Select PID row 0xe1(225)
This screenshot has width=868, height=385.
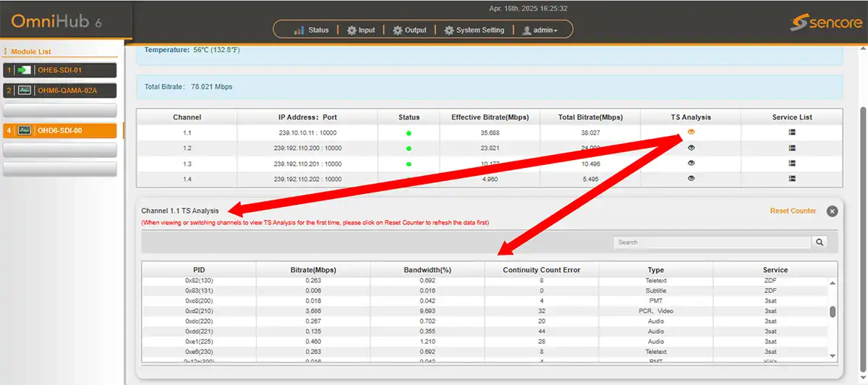485,342
